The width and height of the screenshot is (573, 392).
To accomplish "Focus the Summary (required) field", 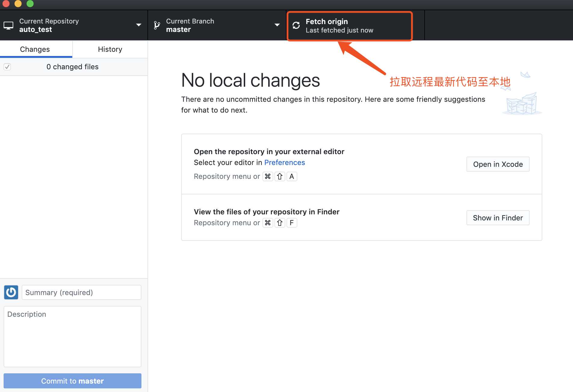I will tap(82, 292).
